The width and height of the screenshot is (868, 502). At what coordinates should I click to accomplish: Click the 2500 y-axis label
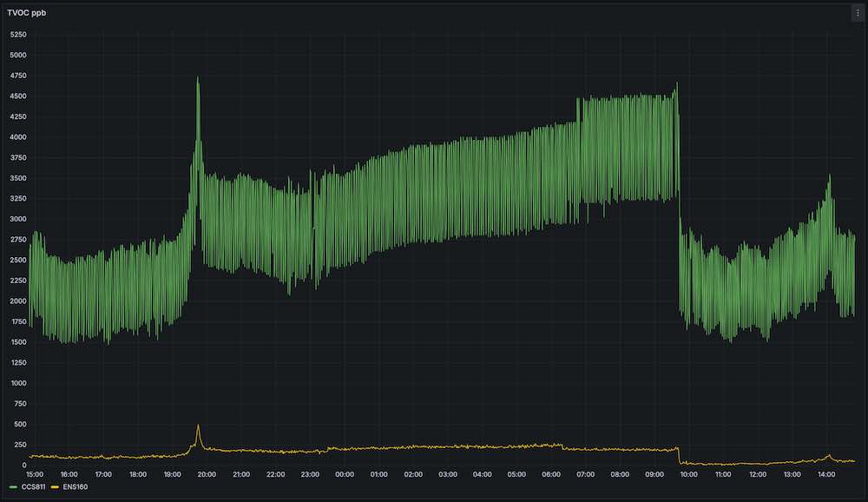[18, 260]
